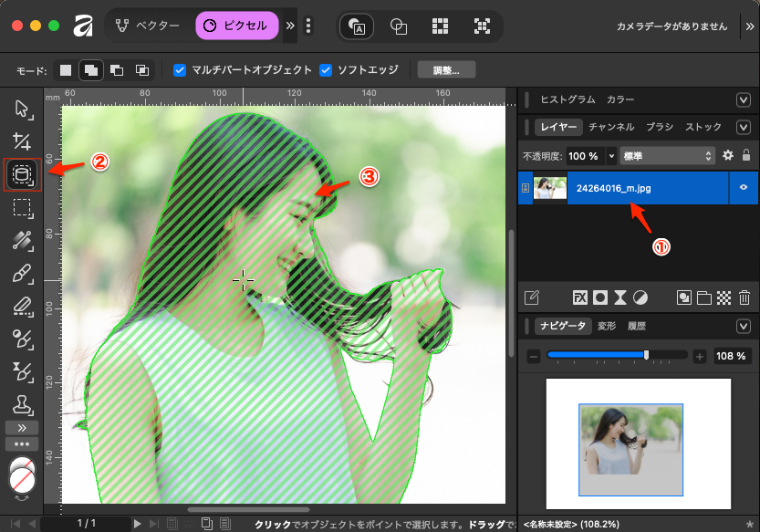760x532 pixels.
Task: Toggle the ソフトエッジ checkbox
Action: tap(326, 70)
